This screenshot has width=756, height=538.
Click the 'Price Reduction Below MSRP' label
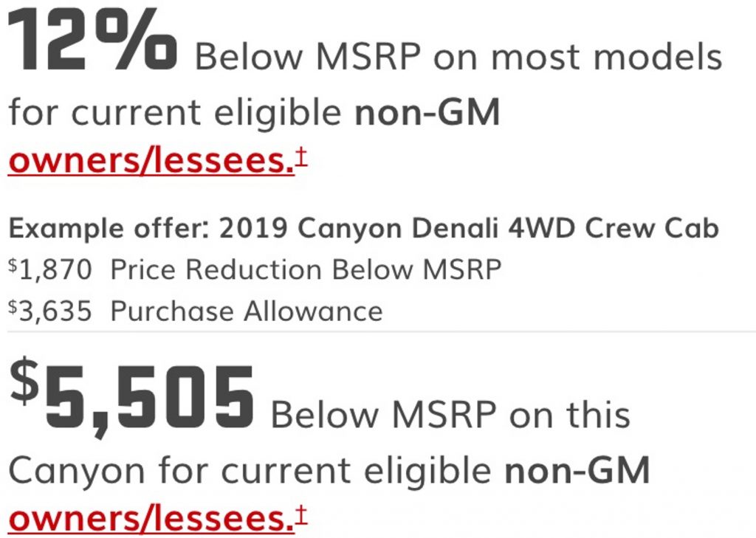(306, 269)
